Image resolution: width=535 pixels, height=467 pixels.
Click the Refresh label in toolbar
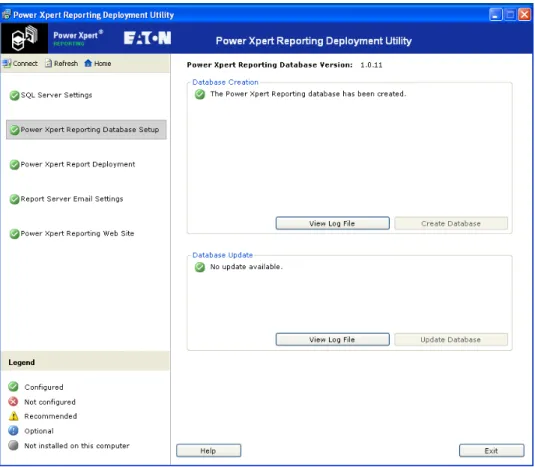66,63
